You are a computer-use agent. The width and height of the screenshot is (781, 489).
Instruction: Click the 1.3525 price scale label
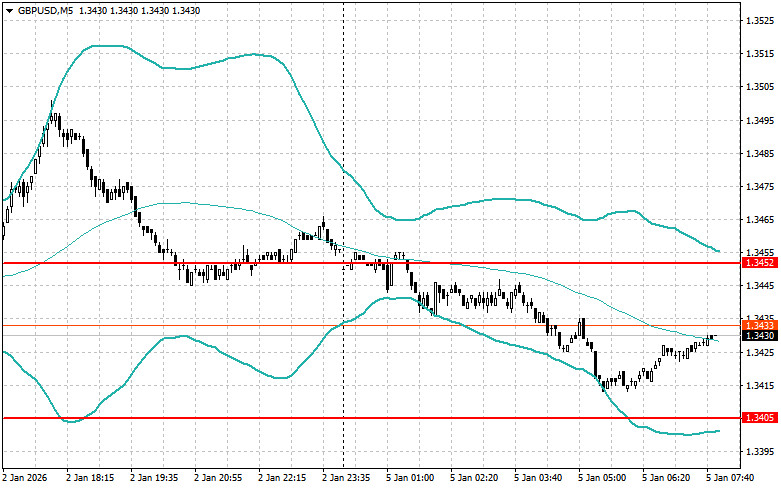(x=759, y=21)
